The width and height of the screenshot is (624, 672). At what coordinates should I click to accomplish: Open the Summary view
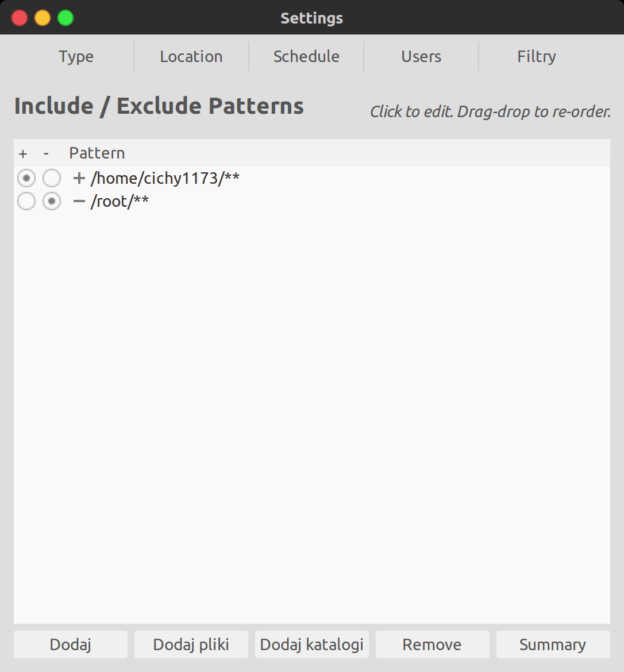click(x=553, y=644)
